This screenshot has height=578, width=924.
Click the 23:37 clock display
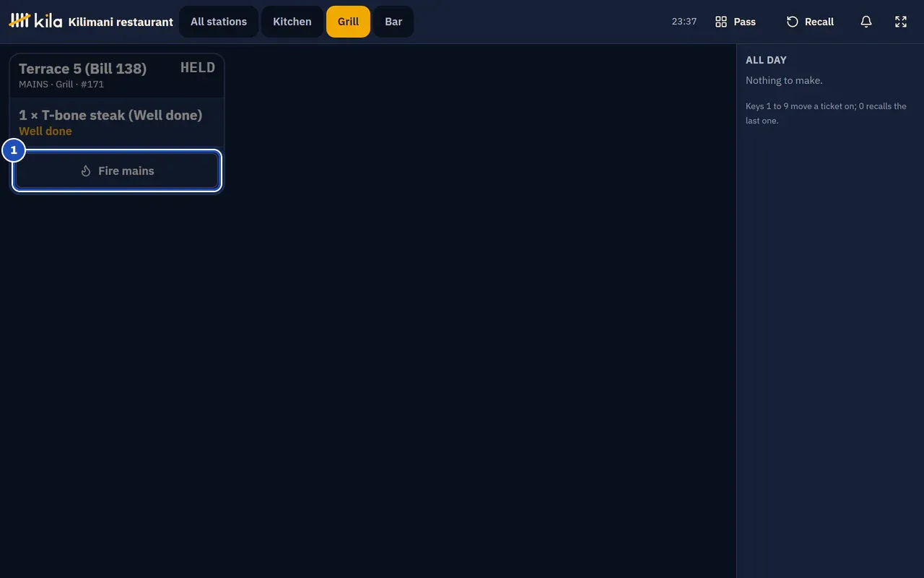(x=684, y=22)
